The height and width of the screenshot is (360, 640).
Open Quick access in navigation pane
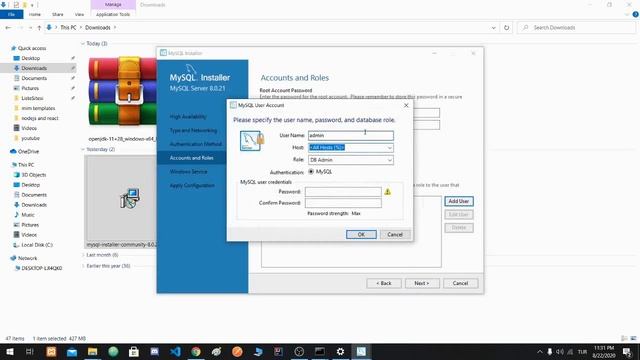[32, 48]
